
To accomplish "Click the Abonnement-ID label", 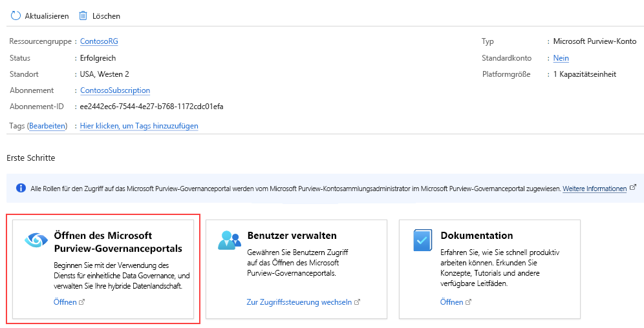I will [x=37, y=107].
